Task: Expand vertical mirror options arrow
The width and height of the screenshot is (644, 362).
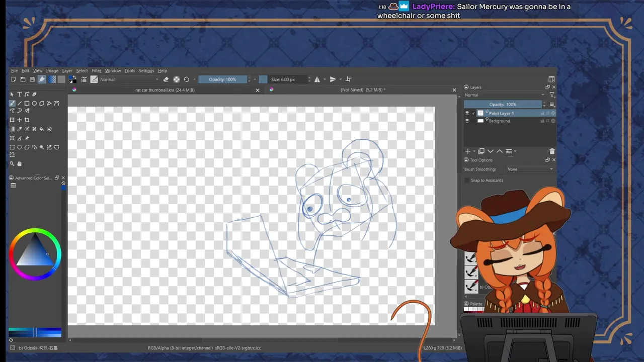Action: tap(341, 79)
